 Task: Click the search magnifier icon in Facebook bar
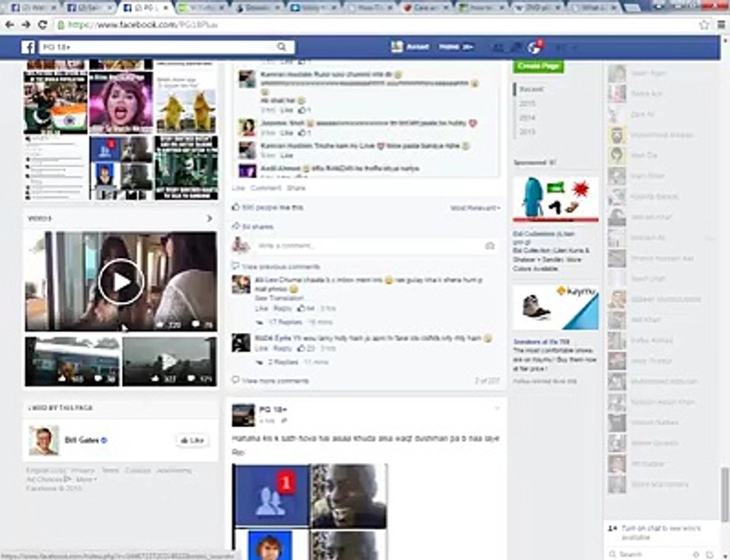click(282, 47)
